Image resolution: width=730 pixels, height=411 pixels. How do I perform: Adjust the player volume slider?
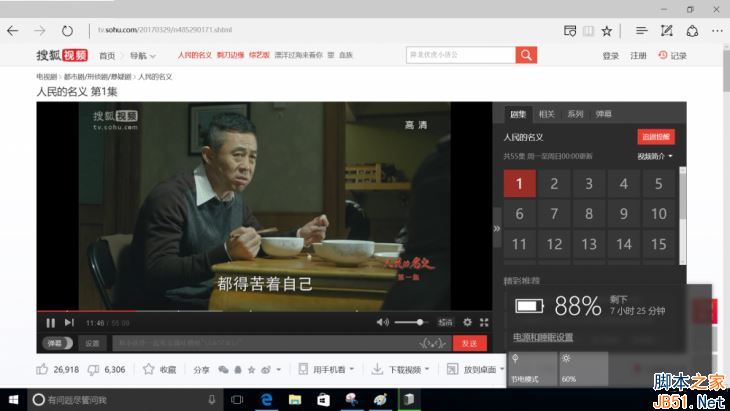pyautogui.click(x=411, y=322)
